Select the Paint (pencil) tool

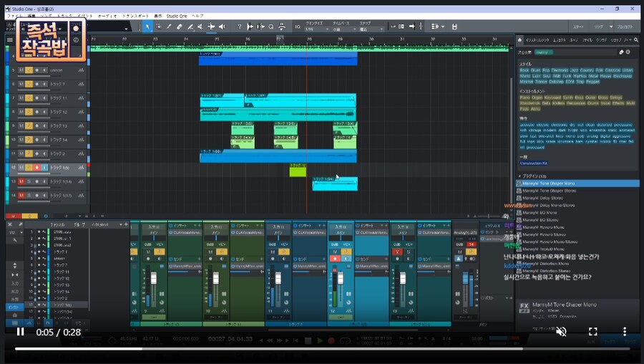[x=169, y=27]
